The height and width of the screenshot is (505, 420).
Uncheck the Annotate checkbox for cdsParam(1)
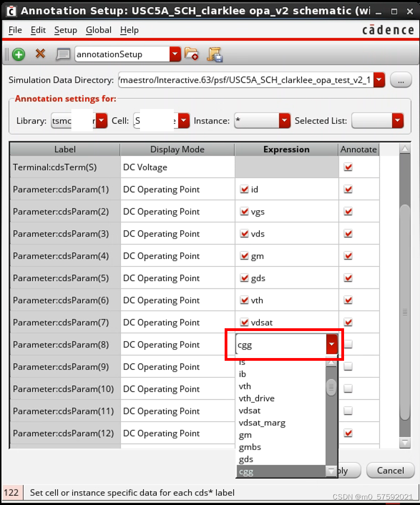point(348,189)
